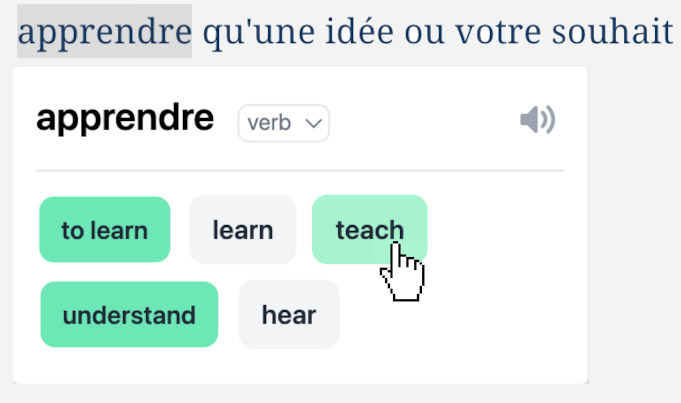This screenshot has height=403, width=681.
Task: Click the bold "apprendre" heading in the card
Action: (125, 119)
